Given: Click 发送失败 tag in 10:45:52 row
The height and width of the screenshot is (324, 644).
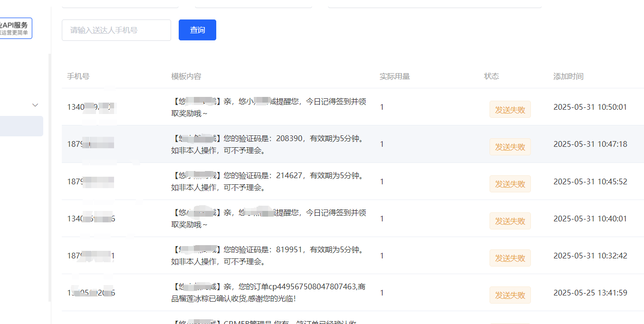Looking at the screenshot, I should (510, 184).
